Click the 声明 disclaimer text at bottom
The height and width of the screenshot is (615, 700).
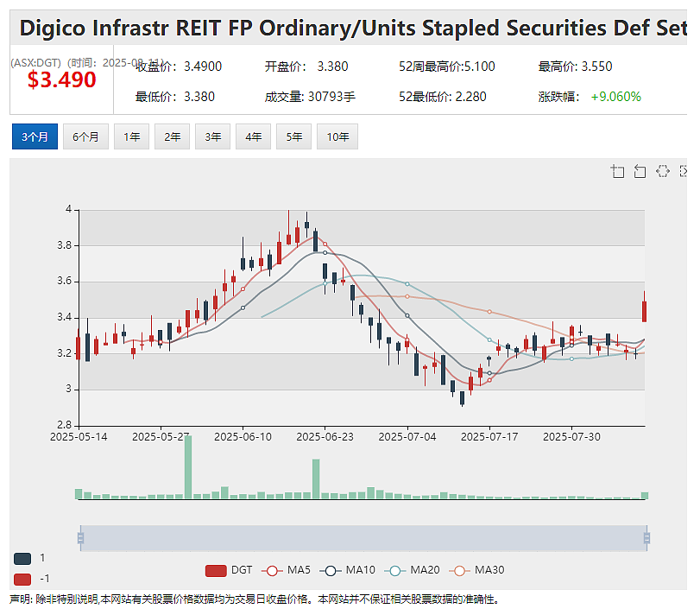(x=254, y=599)
